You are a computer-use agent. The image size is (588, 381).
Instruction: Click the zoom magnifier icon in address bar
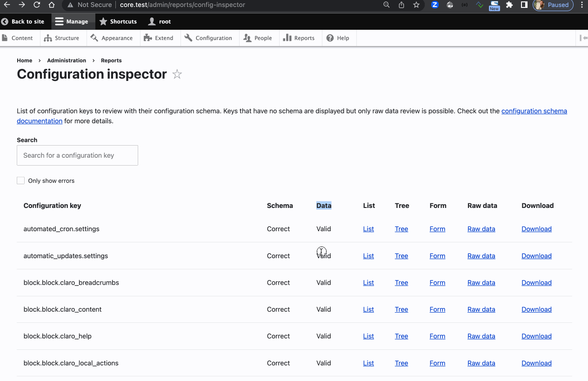[x=387, y=5]
